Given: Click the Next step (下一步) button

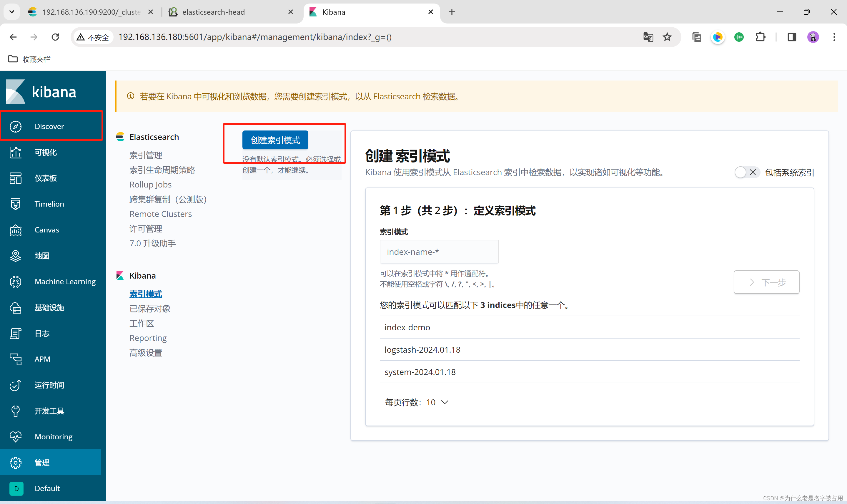Looking at the screenshot, I should coord(766,282).
